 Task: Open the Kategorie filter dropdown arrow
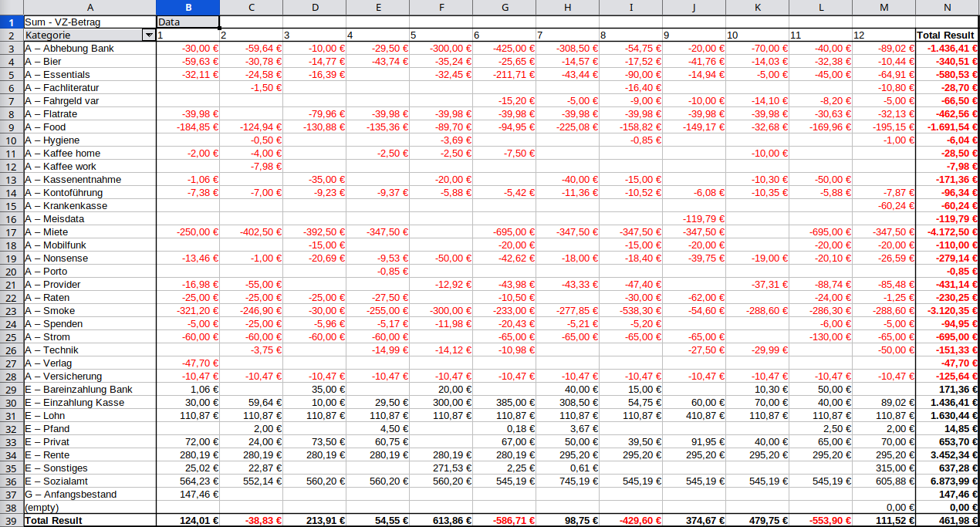148,35
